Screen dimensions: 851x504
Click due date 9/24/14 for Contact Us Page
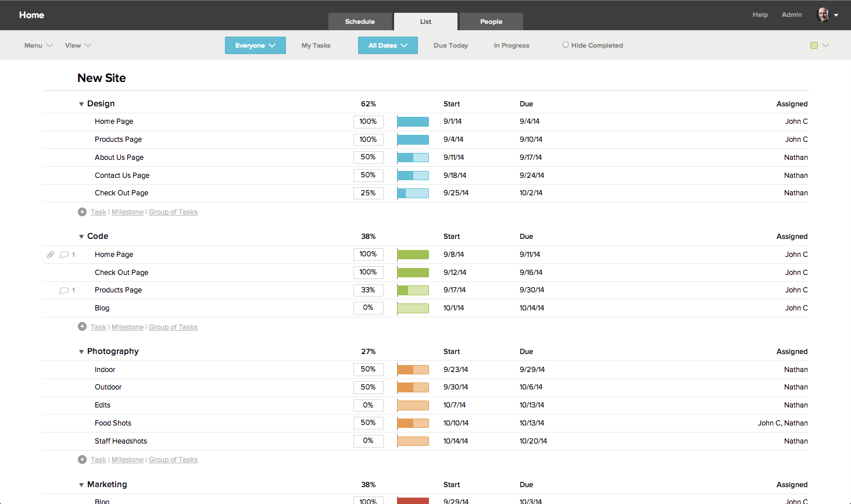click(532, 176)
